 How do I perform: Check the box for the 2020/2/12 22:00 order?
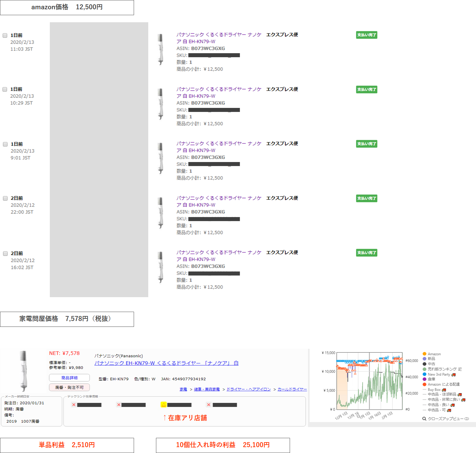tap(5, 198)
